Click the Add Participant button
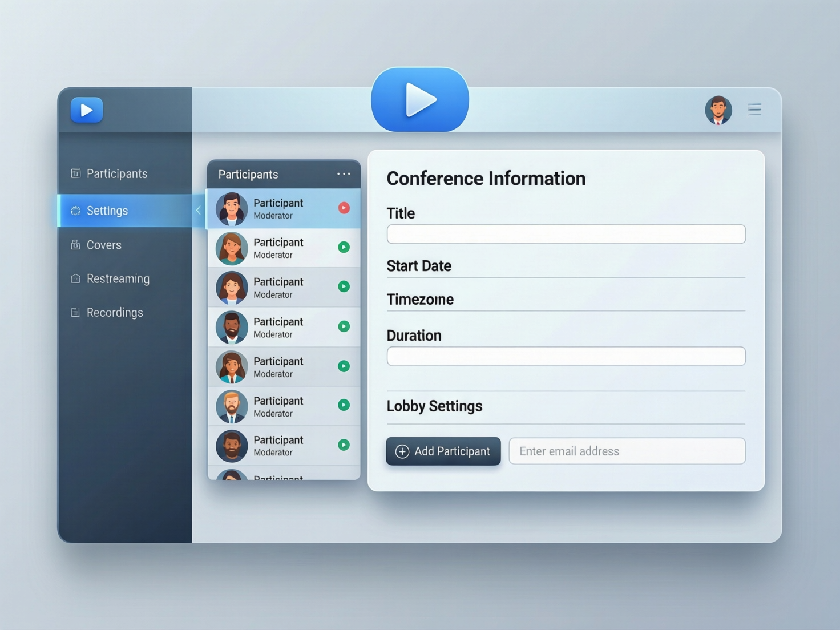 pyautogui.click(x=443, y=451)
